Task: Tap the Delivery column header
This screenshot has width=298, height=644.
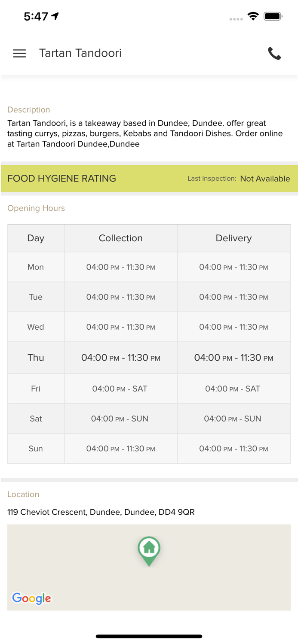Action: point(233,238)
